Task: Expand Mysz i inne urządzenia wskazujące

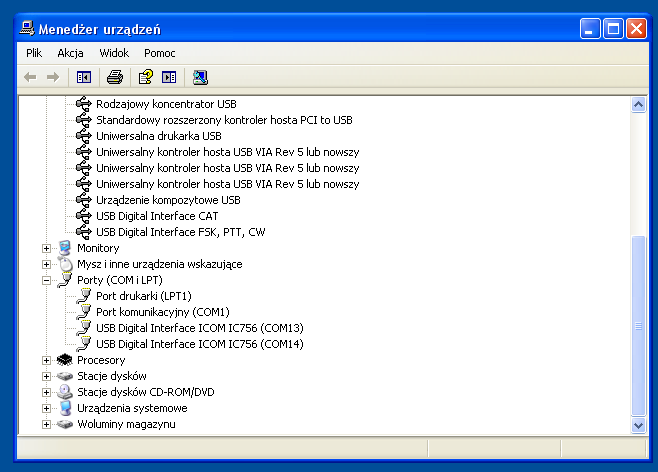Action: (46, 264)
